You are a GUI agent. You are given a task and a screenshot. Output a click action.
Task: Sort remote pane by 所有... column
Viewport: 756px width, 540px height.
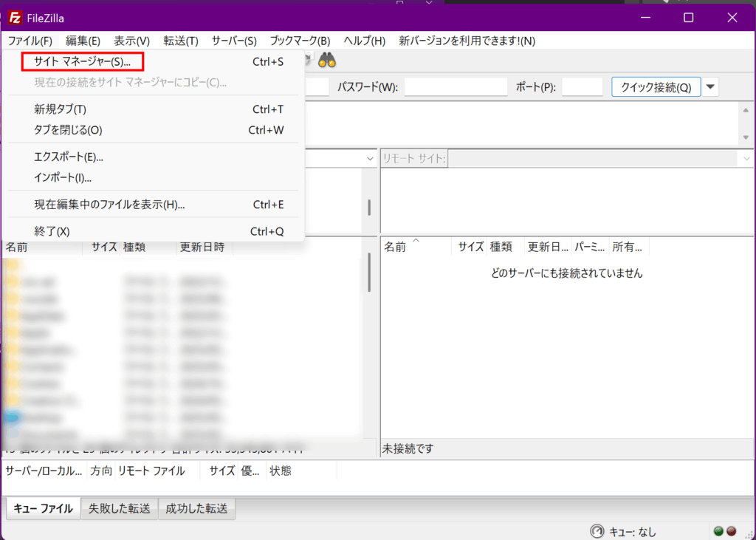click(x=629, y=247)
